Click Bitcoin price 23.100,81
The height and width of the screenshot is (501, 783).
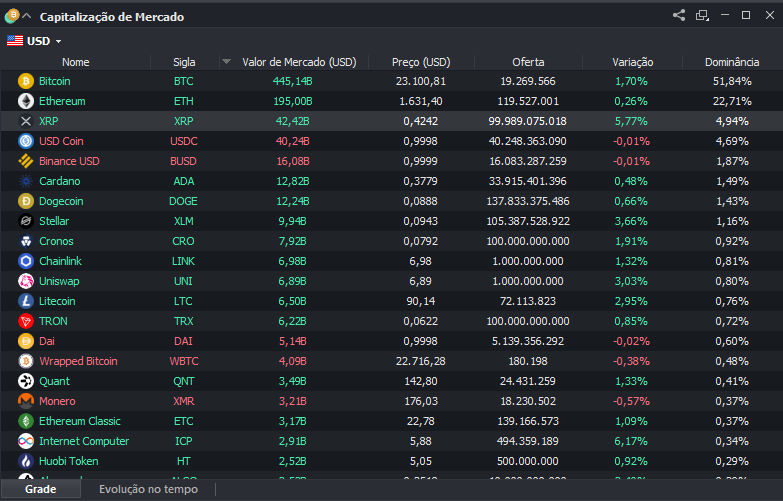coord(420,81)
